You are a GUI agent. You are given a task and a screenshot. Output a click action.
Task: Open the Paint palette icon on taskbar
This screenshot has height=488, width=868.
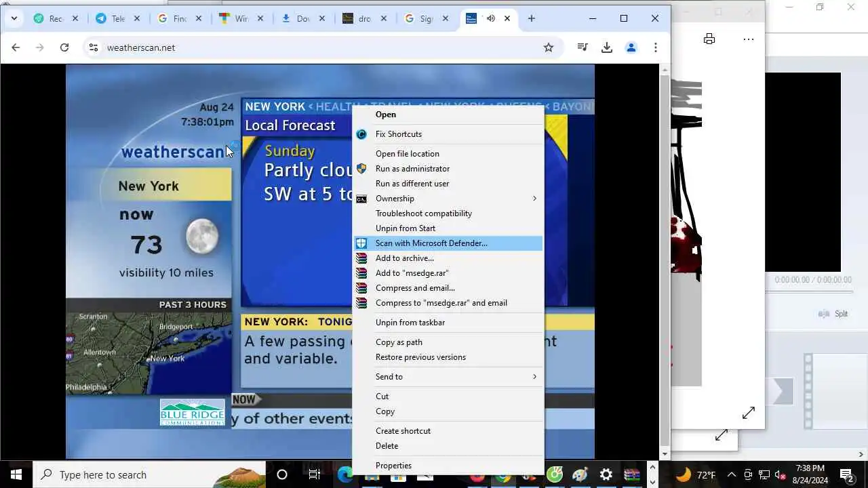pos(580,474)
